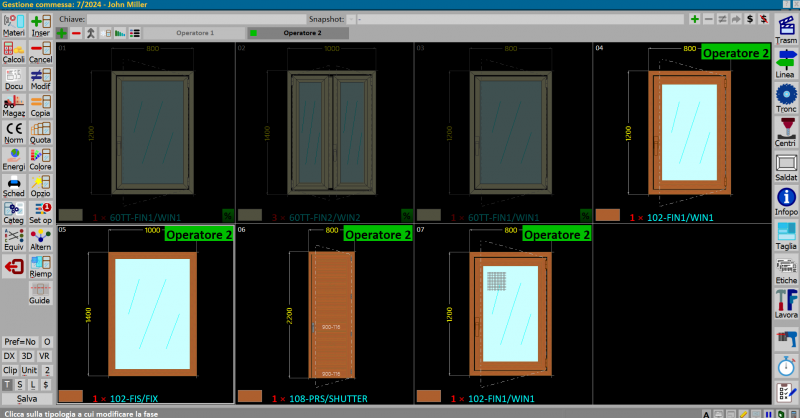The image size is (800, 418).
Task: Open the Centri machining center tool
Action: tap(786, 132)
